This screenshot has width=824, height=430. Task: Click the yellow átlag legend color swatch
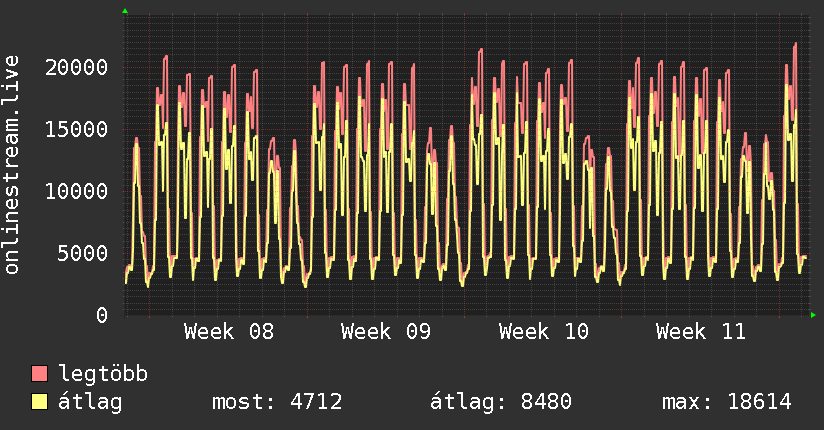coord(39,402)
